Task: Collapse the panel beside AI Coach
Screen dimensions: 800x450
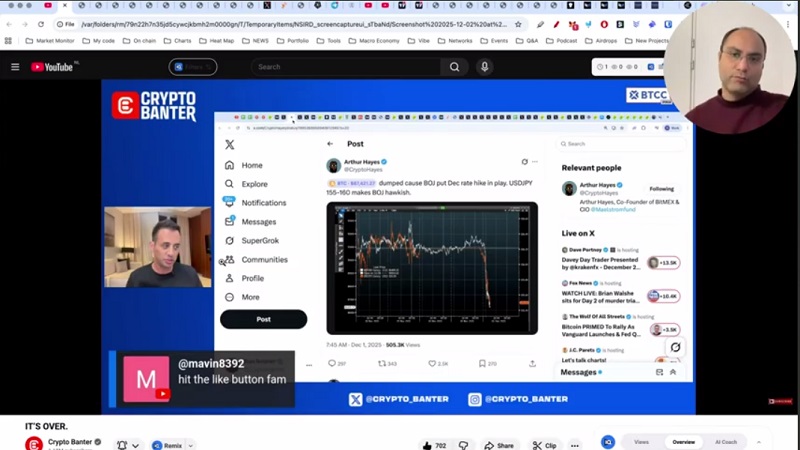Action: pyautogui.click(x=759, y=442)
